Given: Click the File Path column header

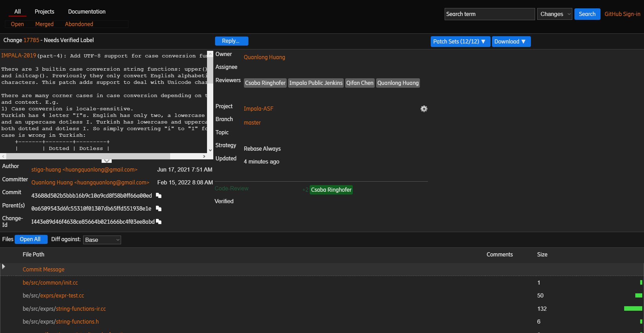Looking at the screenshot, I should coord(33,254).
